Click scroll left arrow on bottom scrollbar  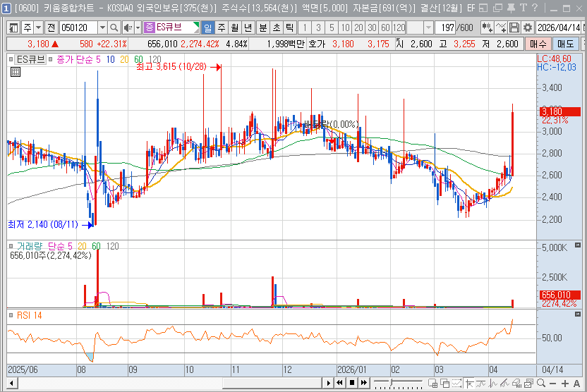point(11,383)
